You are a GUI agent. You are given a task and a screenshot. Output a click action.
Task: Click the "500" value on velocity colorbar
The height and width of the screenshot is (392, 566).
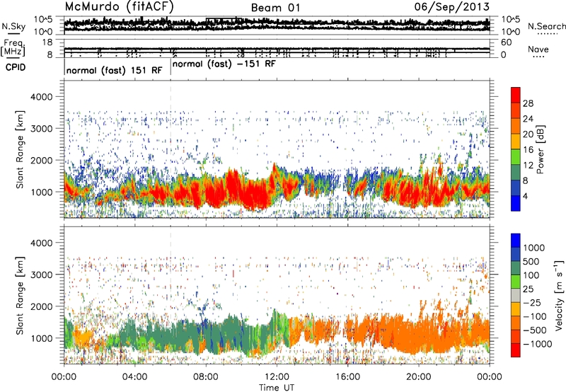531,261
